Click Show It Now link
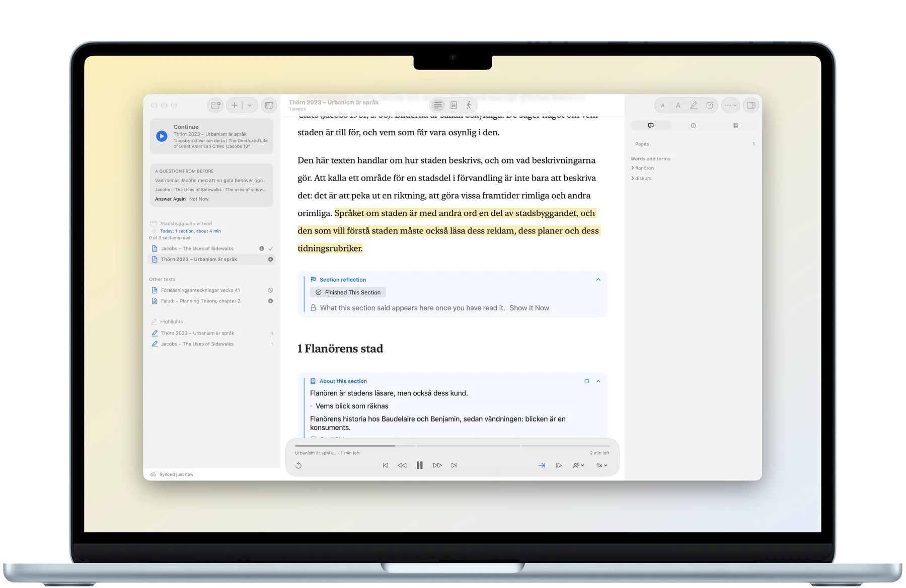The image size is (906, 588). (x=529, y=308)
